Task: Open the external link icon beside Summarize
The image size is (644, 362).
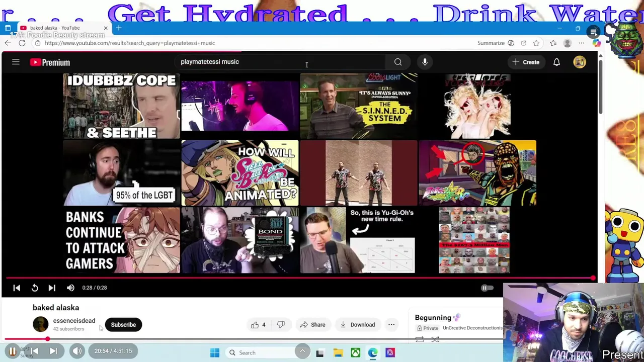Action: click(523, 43)
